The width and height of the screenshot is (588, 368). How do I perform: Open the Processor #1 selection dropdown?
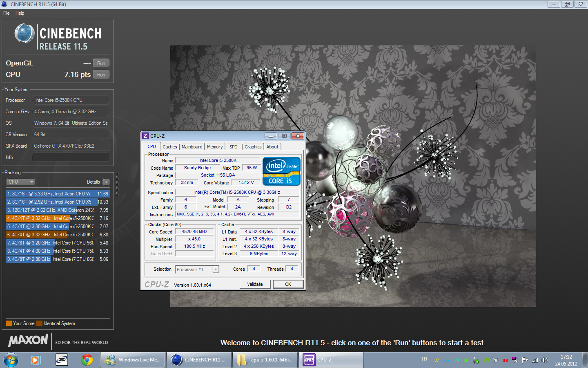tap(198, 269)
